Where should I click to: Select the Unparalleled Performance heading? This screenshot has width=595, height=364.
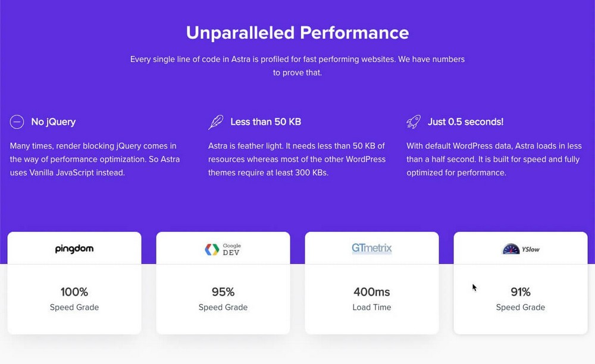click(x=297, y=33)
